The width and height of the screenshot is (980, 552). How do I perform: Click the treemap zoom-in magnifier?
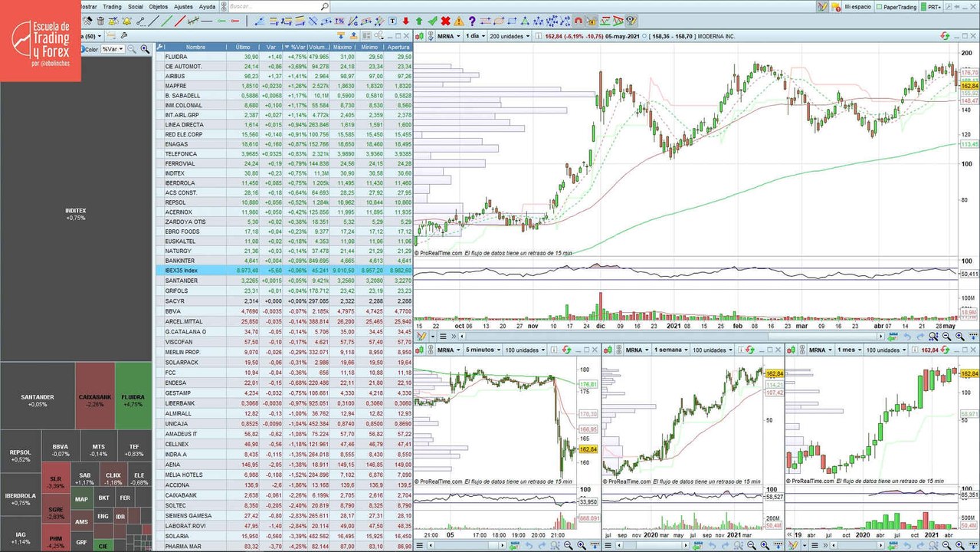click(144, 49)
